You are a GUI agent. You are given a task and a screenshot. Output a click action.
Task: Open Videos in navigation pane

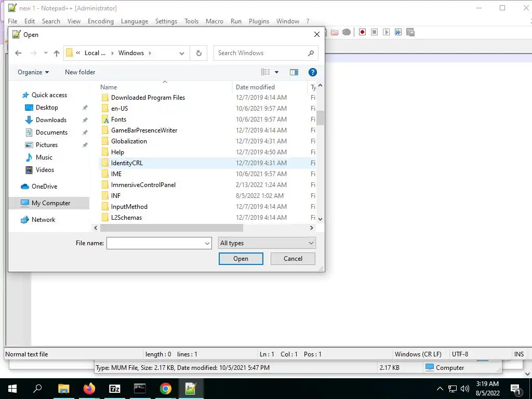pos(45,170)
